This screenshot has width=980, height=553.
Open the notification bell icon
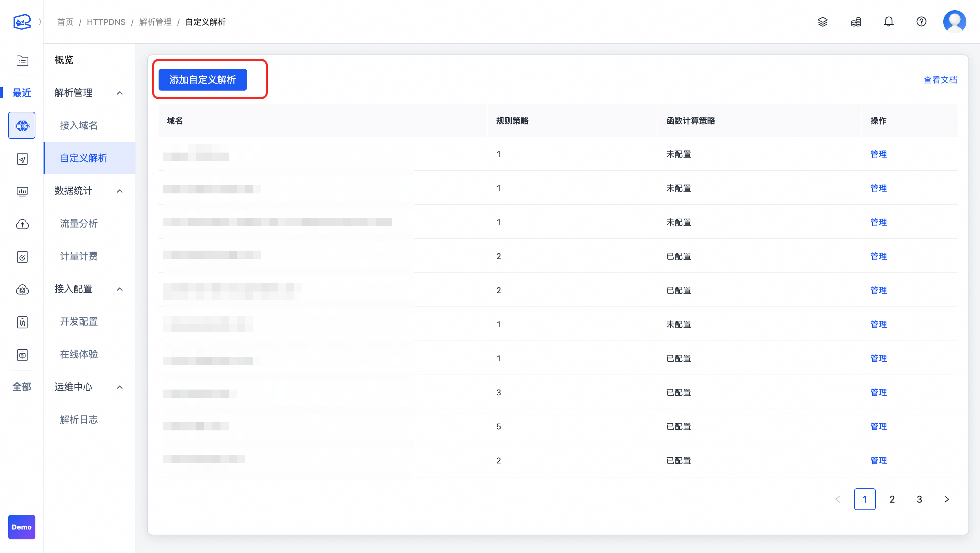tap(888, 22)
